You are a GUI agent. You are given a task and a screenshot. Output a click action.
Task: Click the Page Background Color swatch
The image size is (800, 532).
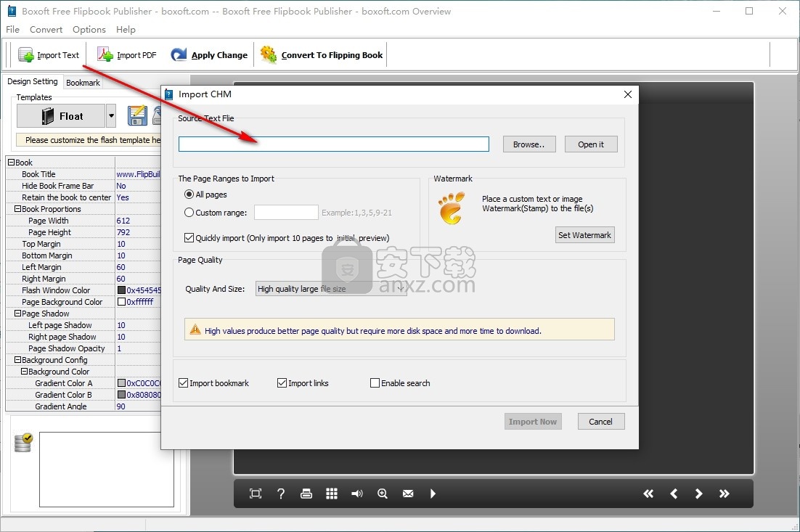click(x=121, y=302)
